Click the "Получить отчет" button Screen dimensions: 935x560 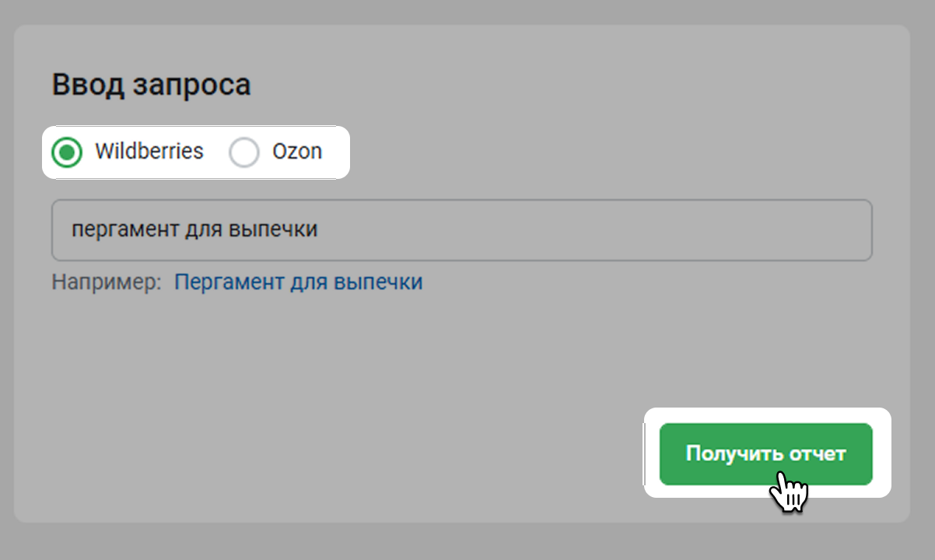(765, 453)
